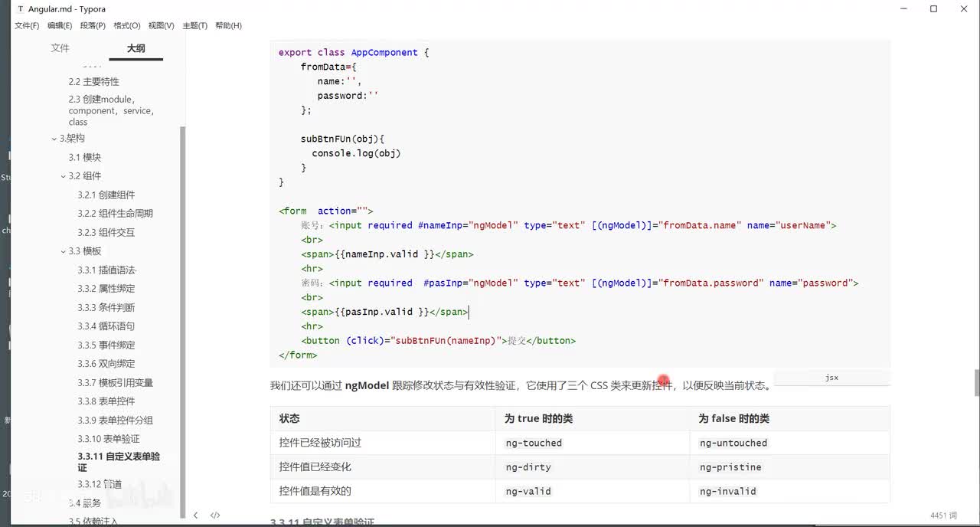
Task: Click the subBtnFUn(obj){ code line
Action: (342, 139)
